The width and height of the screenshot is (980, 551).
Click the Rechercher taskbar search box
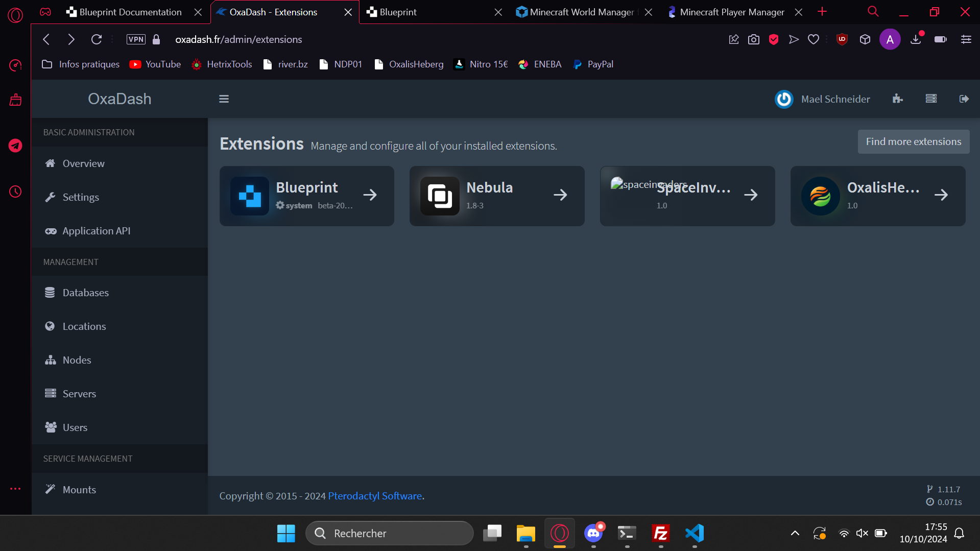coord(390,534)
